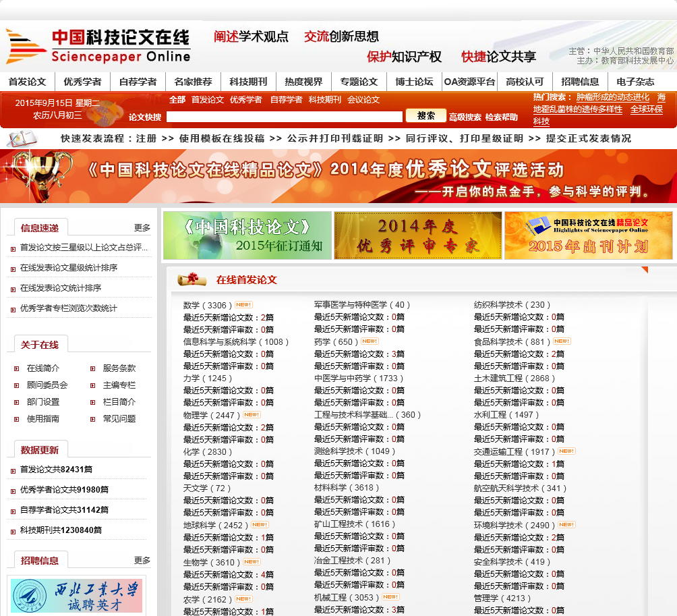Open the 优秀学者 navigation menu

click(82, 82)
